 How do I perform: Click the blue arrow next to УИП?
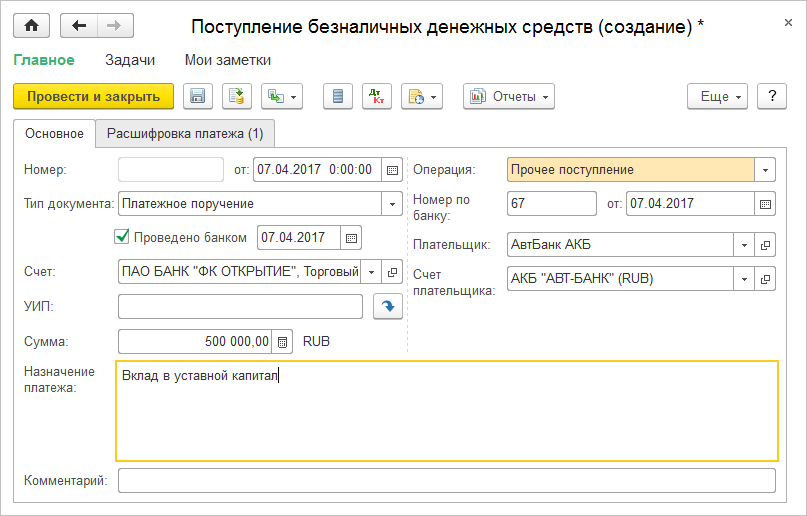click(388, 307)
